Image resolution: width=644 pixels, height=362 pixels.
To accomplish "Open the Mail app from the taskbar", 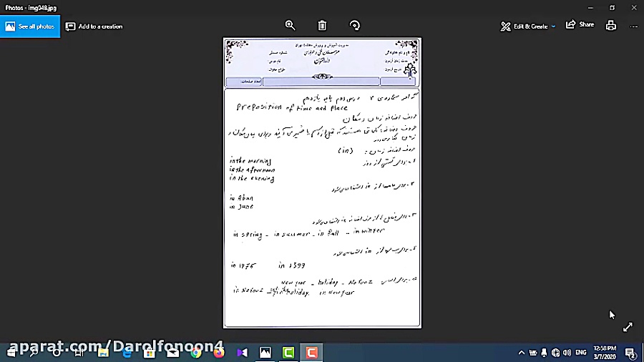I will pos(173,353).
